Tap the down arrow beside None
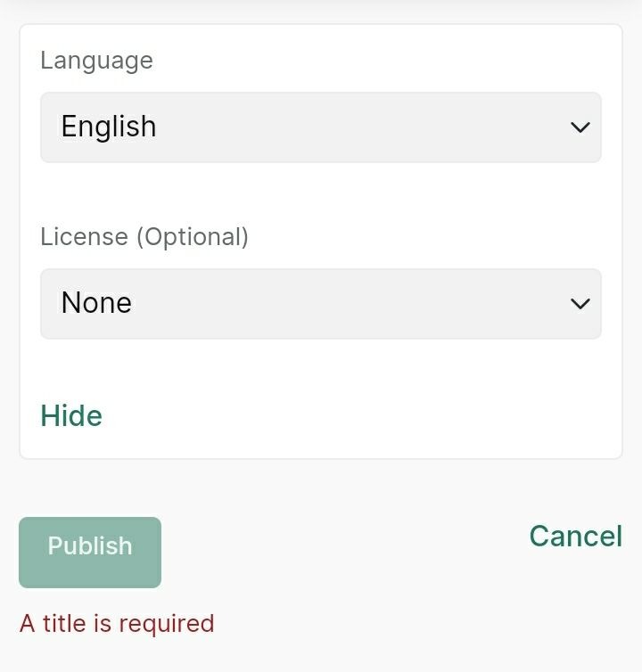Viewport: 642px width, 672px height. tap(580, 304)
